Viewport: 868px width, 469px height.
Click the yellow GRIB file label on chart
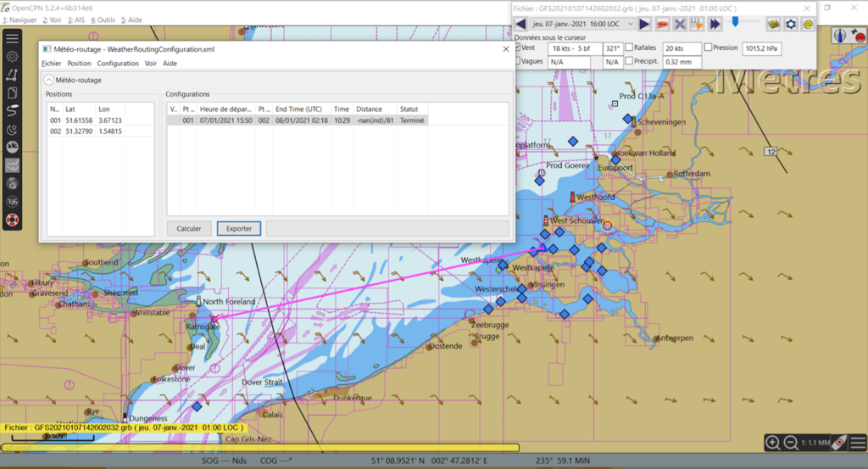124,427
